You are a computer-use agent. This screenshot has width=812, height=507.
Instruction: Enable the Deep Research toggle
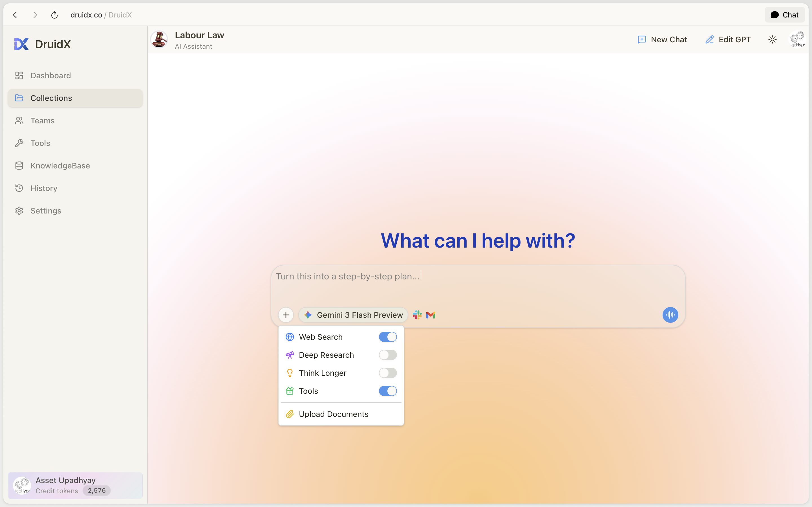click(388, 355)
